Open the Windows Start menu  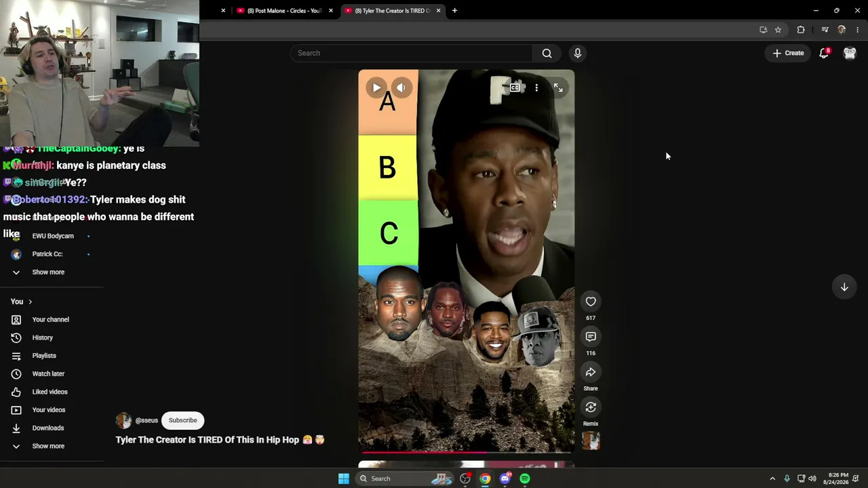pos(344,479)
